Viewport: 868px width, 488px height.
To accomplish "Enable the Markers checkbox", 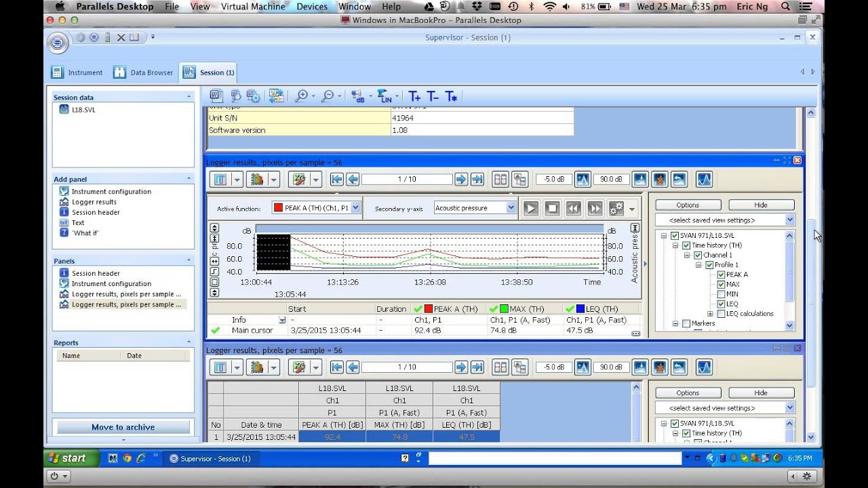I will coord(686,323).
